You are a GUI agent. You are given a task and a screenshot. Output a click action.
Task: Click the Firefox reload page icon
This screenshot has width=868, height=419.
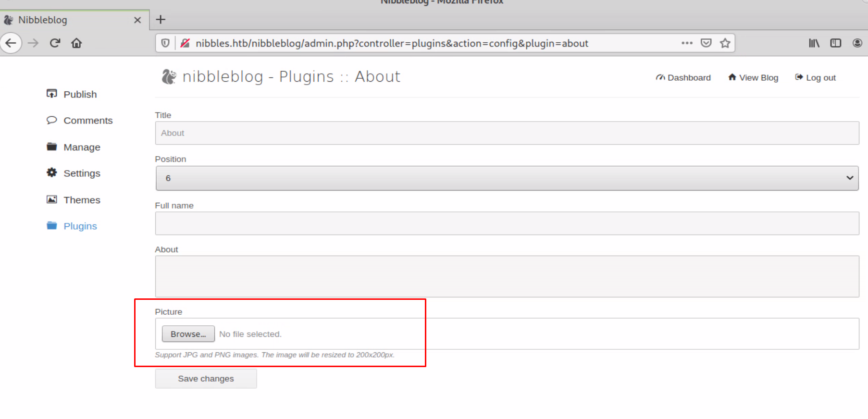[x=55, y=43]
